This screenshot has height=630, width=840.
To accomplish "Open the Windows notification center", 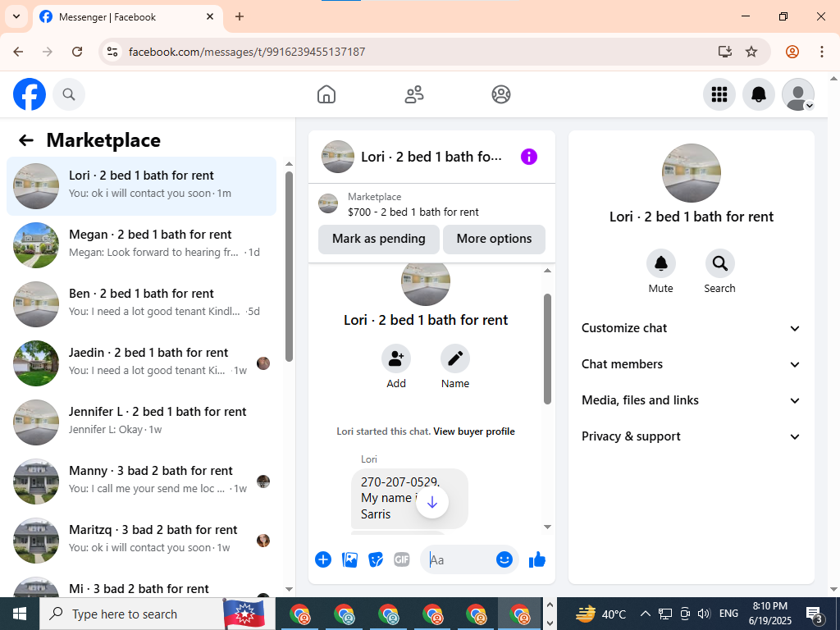I will coord(815,614).
